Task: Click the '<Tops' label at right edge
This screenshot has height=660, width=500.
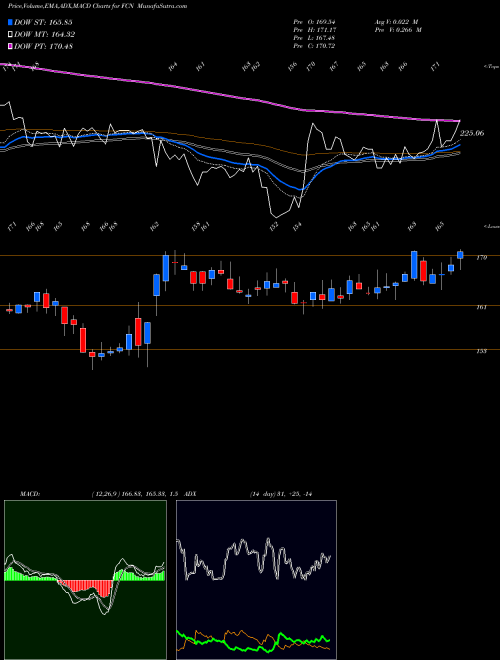Action: click(491, 67)
